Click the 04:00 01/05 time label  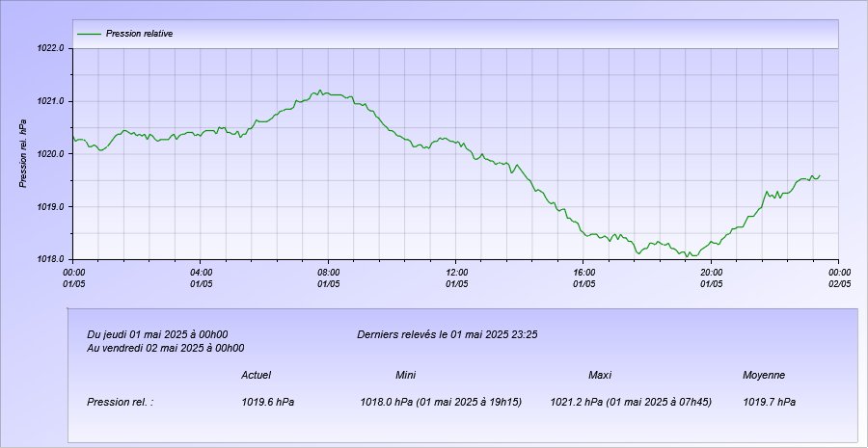(201, 277)
